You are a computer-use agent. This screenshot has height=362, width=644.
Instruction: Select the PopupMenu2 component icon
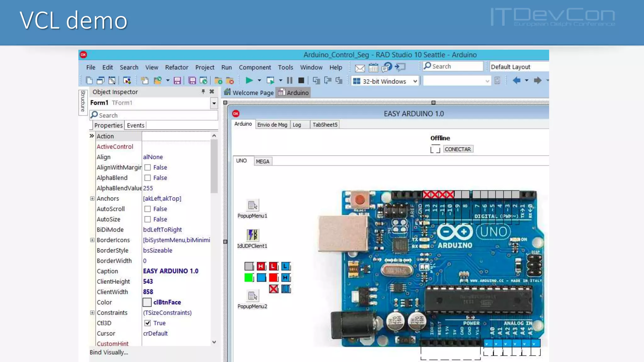point(252,296)
